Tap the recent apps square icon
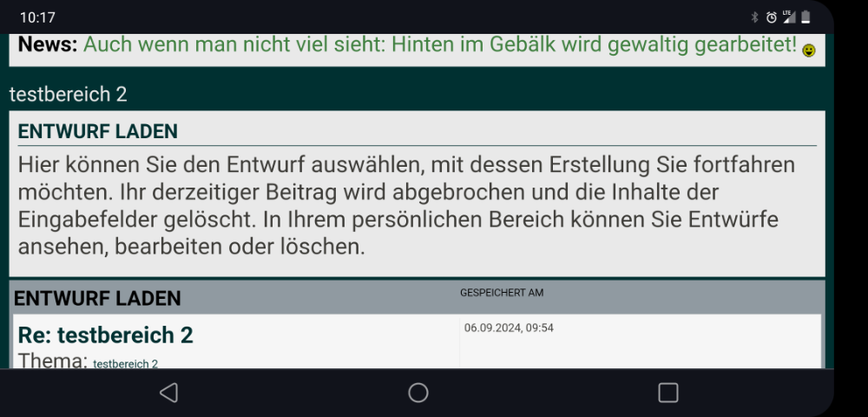The height and width of the screenshot is (417, 868). 668,393
